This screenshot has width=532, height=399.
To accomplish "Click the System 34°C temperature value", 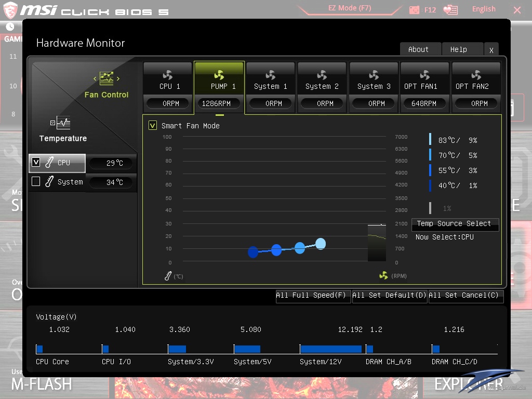I will (x=111, y=182).
